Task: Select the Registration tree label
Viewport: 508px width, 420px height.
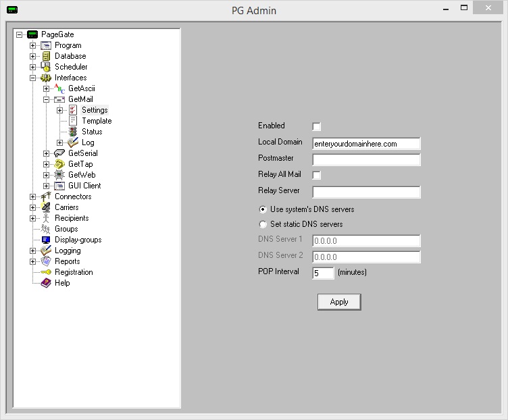Action: coord(74,272)
